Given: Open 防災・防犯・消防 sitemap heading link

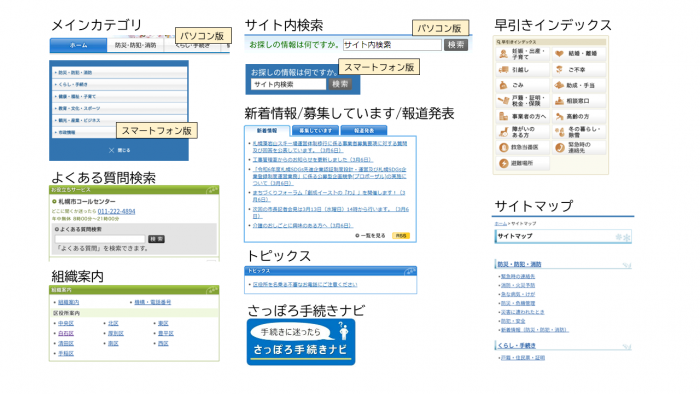Looking at the screenshot, I should click(x=519, y=264).
